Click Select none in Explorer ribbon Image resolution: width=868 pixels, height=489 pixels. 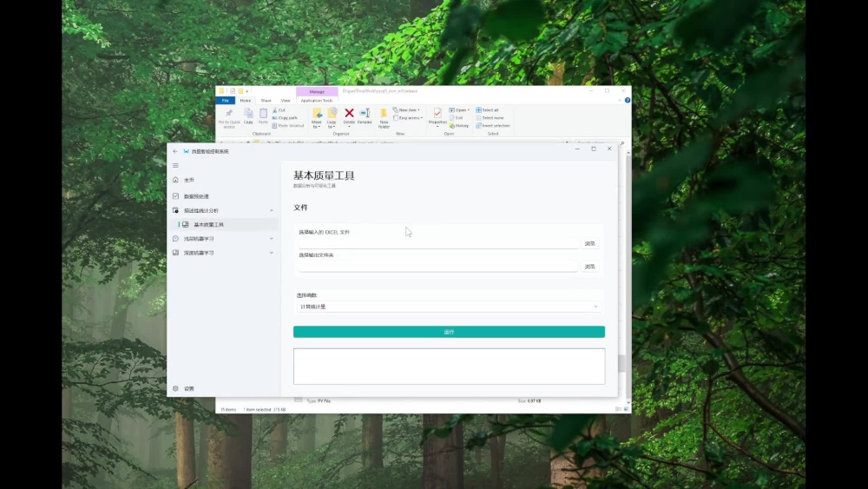coord(490,118)
